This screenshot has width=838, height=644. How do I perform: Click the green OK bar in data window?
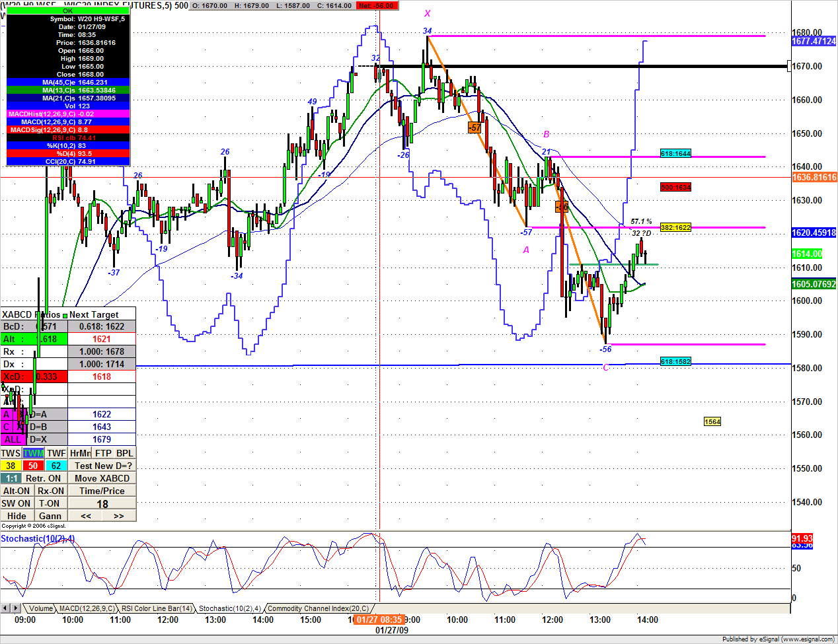pos(68,11)
